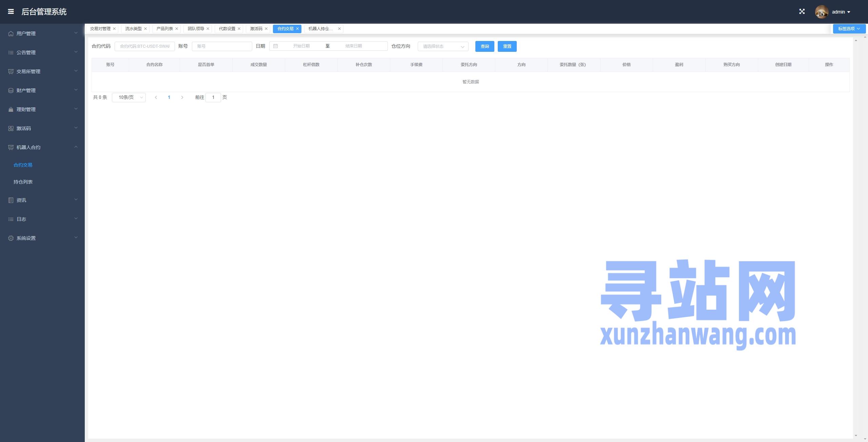Toggle fullscreen mode icon
This screenshot has height=442, width=868.
point(802,12)
